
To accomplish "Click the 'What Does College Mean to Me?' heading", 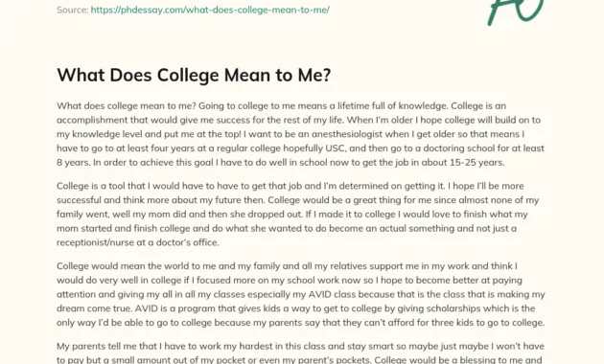I will click(x=194, y=75).
